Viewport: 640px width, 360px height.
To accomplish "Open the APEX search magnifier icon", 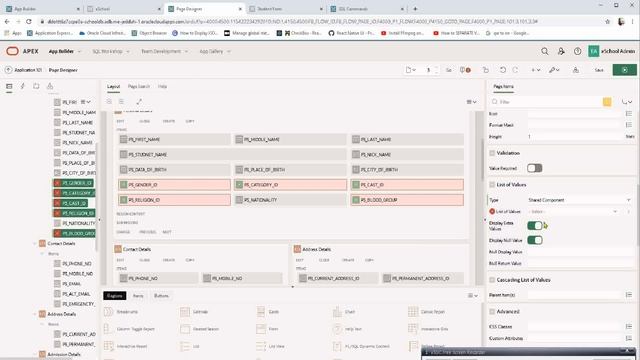I will coord(544,51).
